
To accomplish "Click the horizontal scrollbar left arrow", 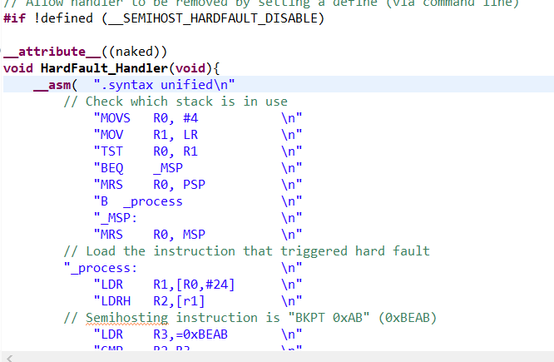I will (10, 358).
